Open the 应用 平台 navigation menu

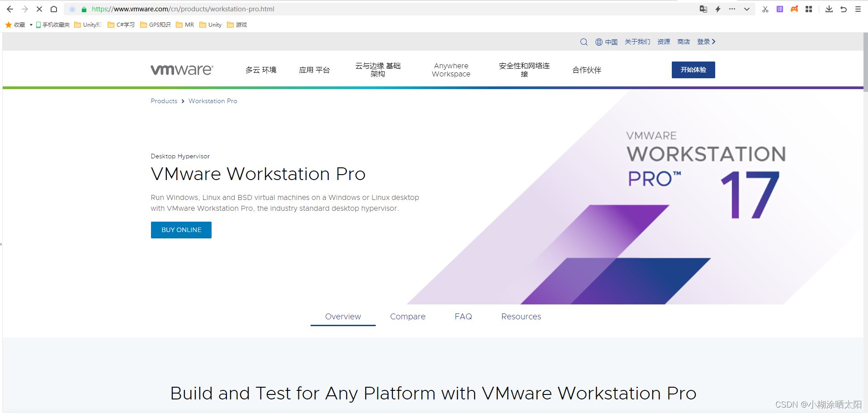pyautogui.click(x=314, y=70)
